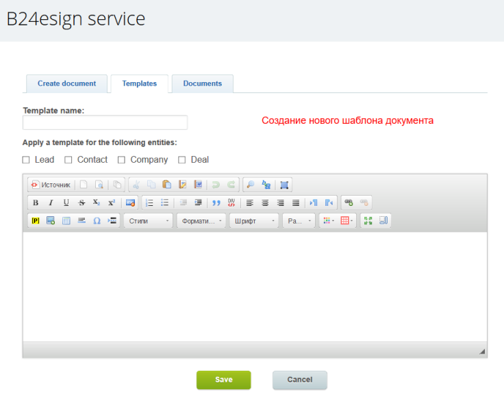Click the Insert Image icon

click(51, 220)
